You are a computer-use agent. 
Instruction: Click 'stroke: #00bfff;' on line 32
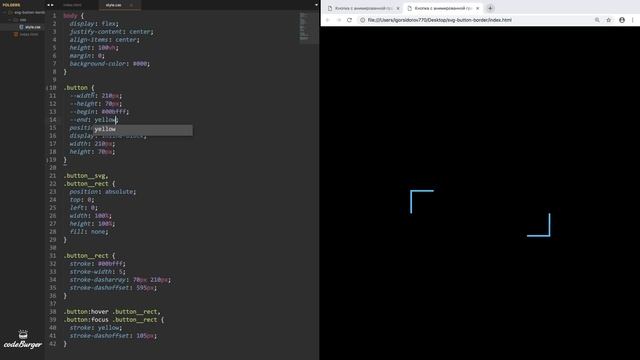point(98,264)
